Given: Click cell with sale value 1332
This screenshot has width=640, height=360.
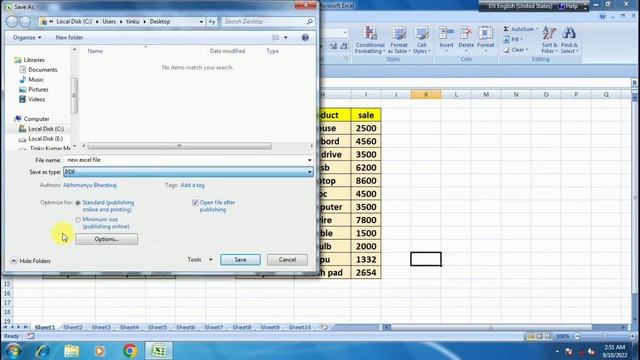Looking at the screenshot, I should 366,260.
